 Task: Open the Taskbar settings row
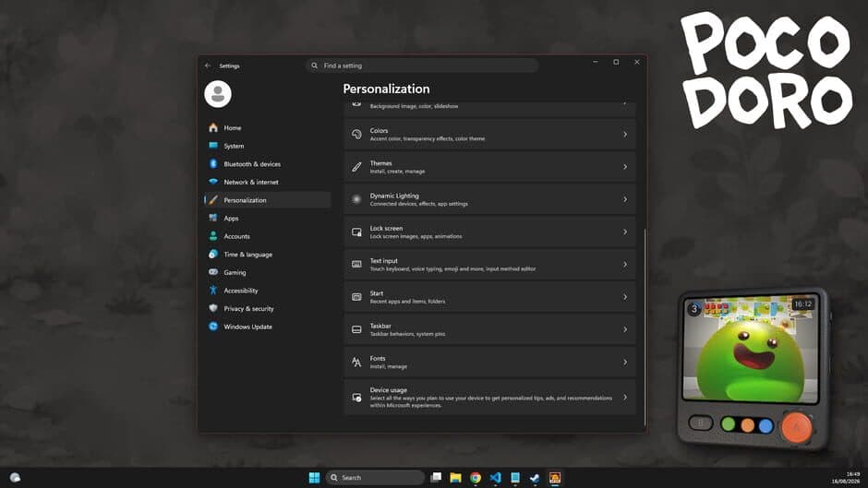point(490,329)
